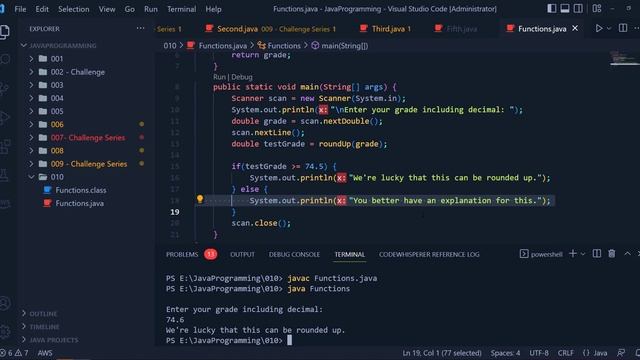The height and width of the screenshot is (360, 640).
Task: Click Functions class breadcrumb
Action: point(279,46)
